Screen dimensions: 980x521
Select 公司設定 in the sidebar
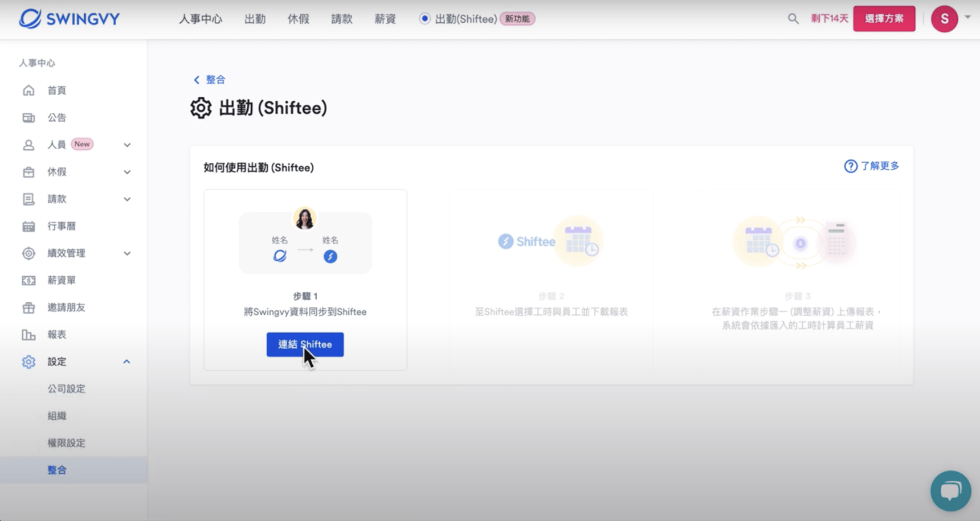click(67, 389)
